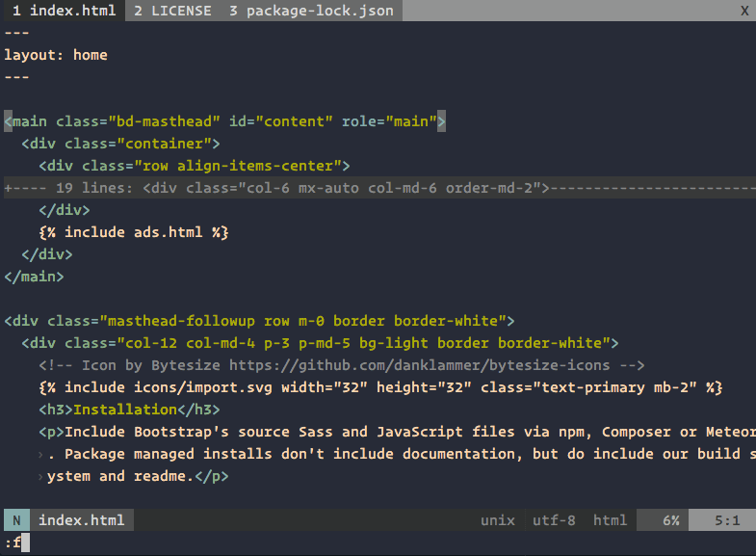Click the masthead-followup div line

point(260,321)
